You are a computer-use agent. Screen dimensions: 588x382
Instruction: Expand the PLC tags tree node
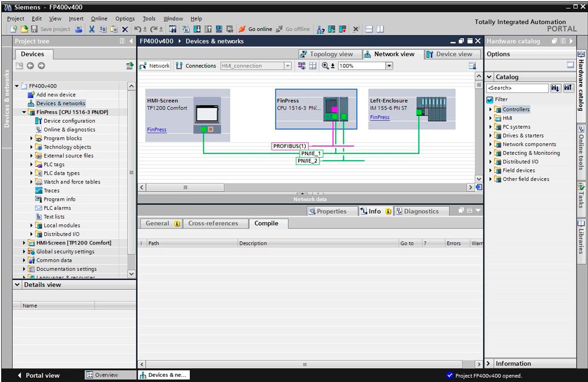click(x=32, y=165)
